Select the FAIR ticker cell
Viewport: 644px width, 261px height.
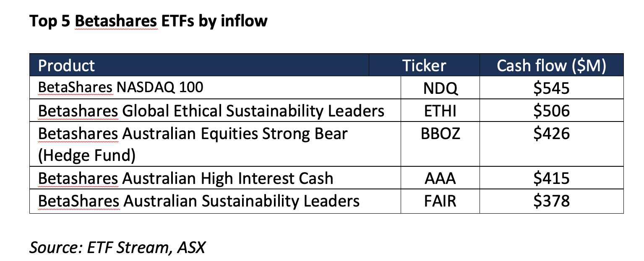tap(440, 201)
